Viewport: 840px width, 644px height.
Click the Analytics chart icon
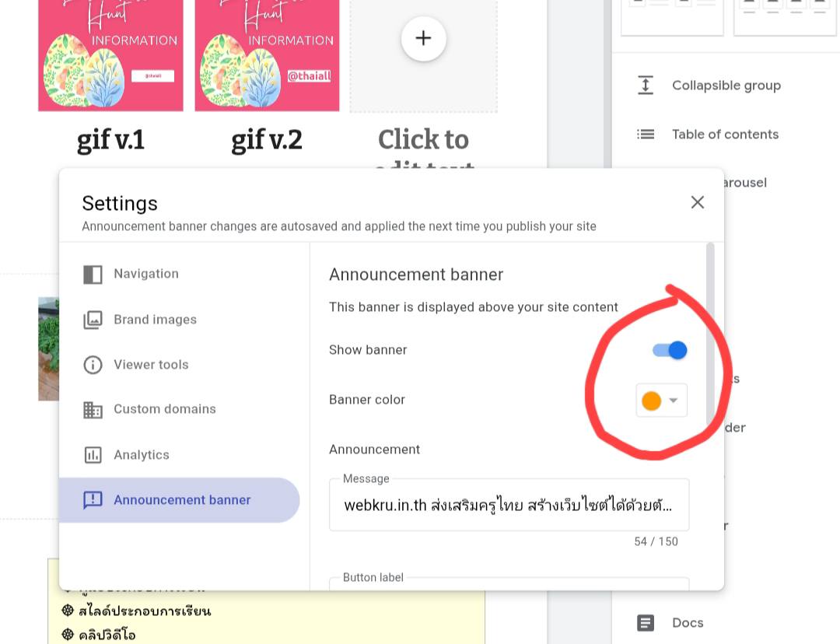click(93, 455)
